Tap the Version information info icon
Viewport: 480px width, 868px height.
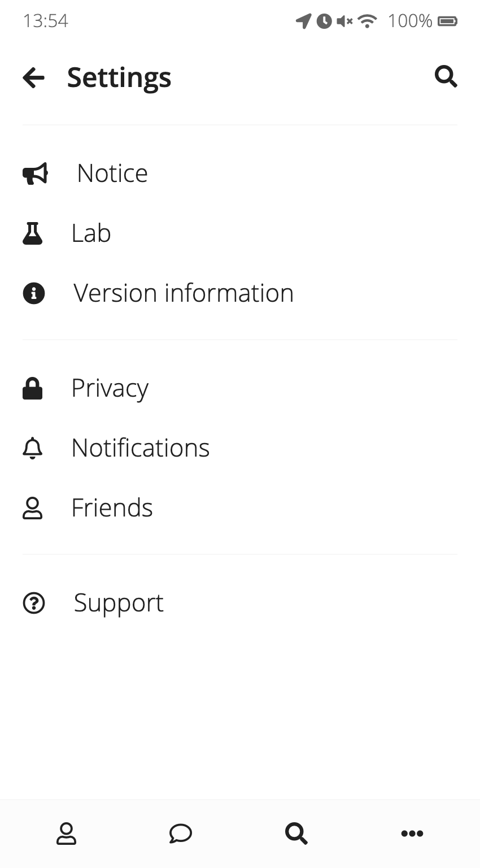33,293
